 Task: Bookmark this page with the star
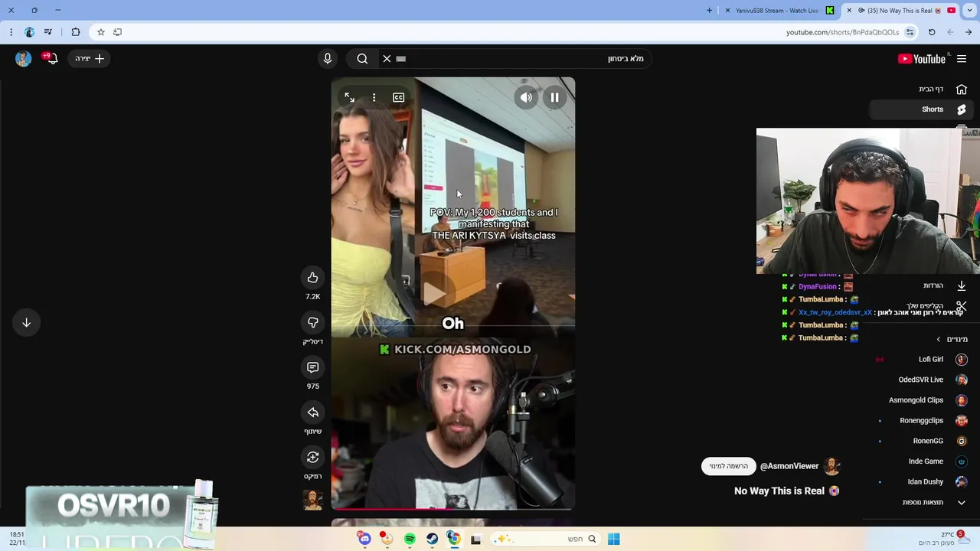click(100, 32)
